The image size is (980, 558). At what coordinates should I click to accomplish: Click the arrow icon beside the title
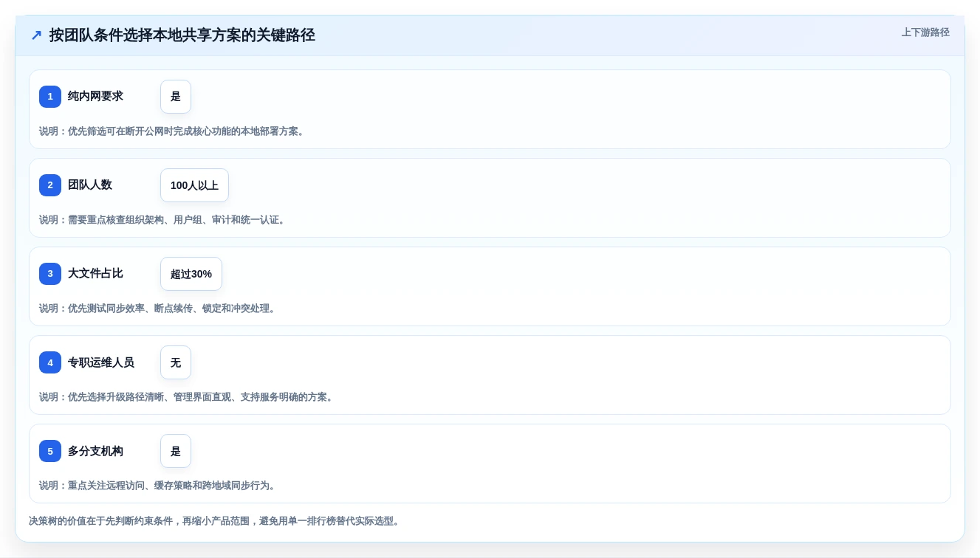[x=36, y=35]
